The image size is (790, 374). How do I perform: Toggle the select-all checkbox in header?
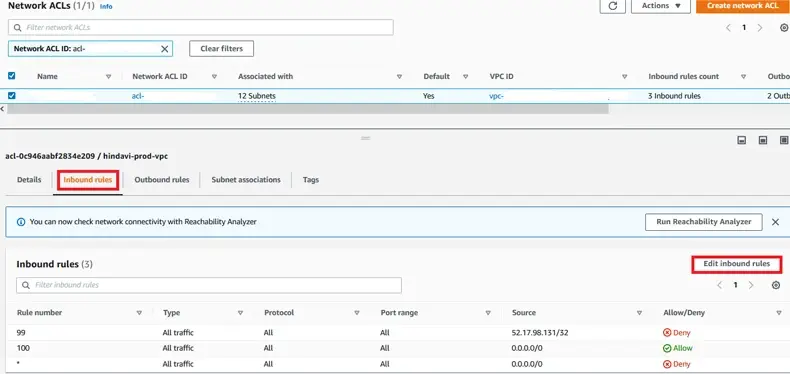pyautogui.click(x=12, y=76)
